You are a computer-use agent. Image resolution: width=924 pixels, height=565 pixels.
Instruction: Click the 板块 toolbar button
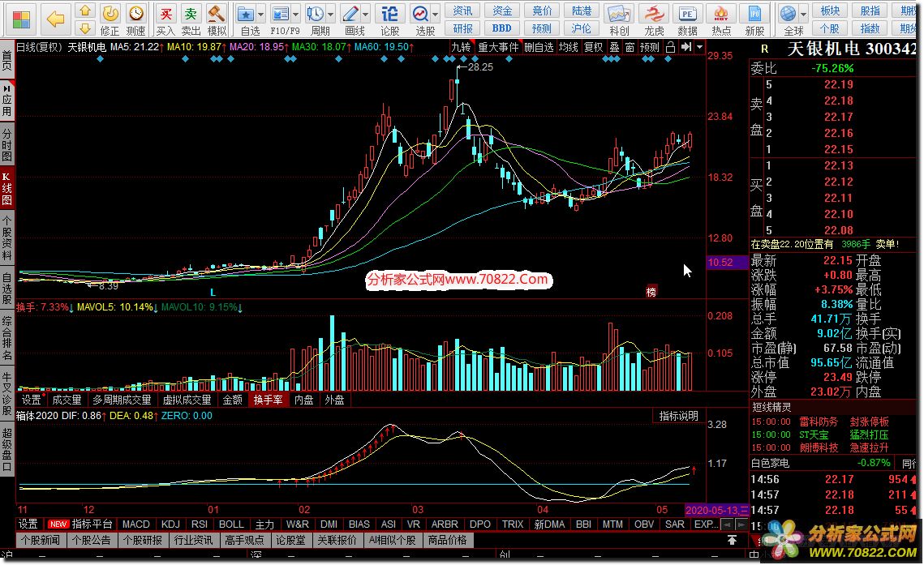(830, 11)
